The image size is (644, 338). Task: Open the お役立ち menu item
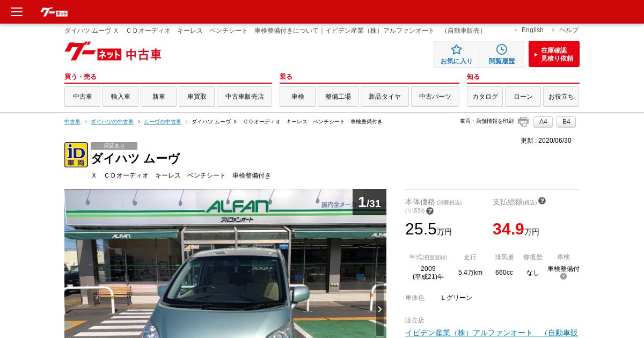[x=561, y=97]
